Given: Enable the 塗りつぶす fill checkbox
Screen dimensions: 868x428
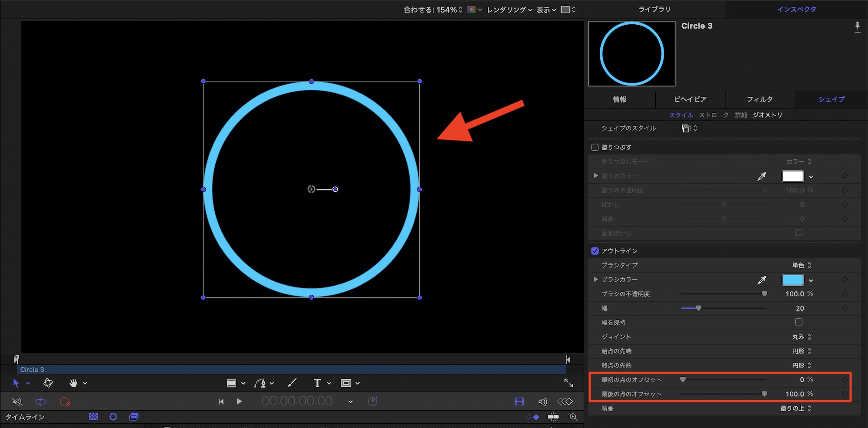Looking at the screenshot, I should 595,147.
